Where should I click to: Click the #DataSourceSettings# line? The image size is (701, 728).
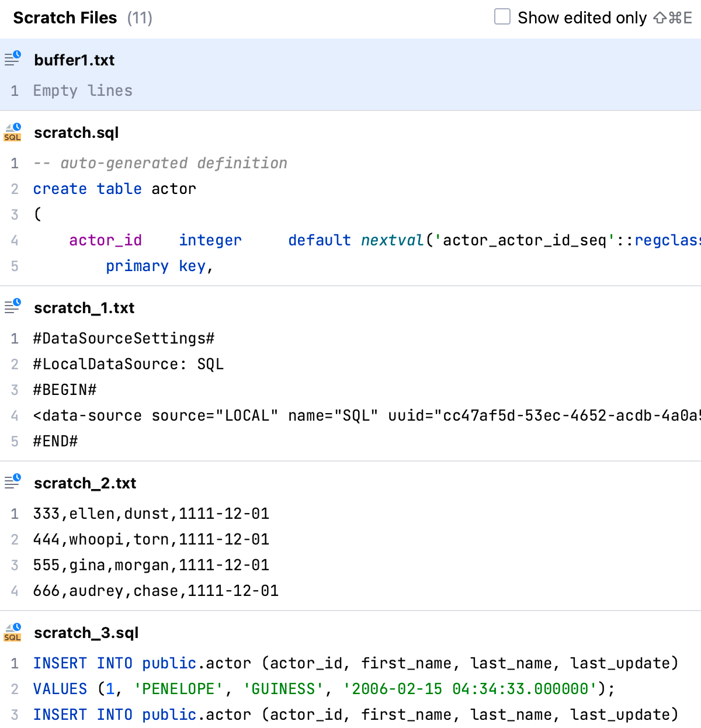[x=124, y=338]
